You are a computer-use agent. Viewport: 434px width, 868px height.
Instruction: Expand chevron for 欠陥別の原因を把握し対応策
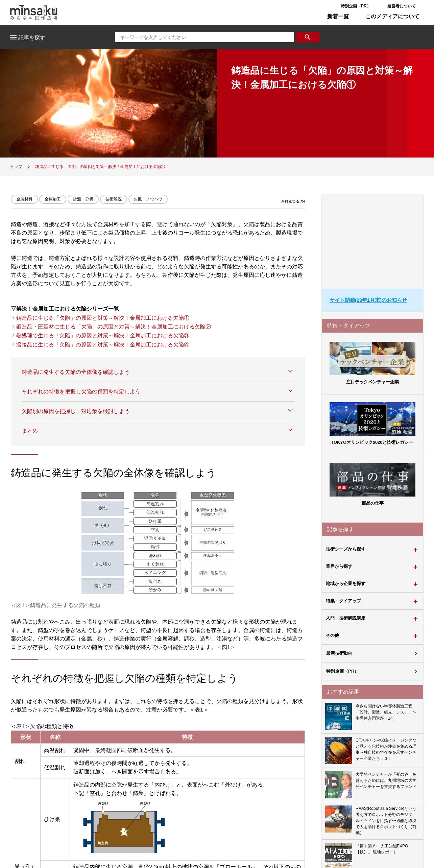pyautogui.click(x=290, y=410)
